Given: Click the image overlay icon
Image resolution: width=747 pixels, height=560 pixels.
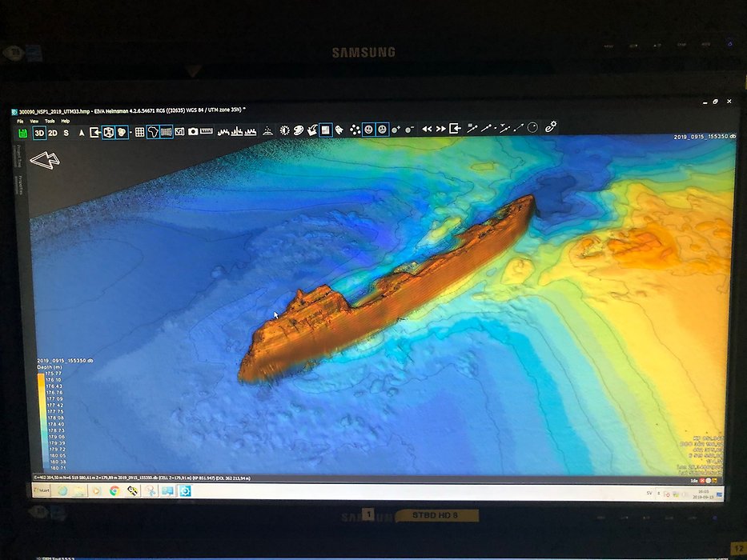Looking at the screenshot, I should [x=179, y=132].
